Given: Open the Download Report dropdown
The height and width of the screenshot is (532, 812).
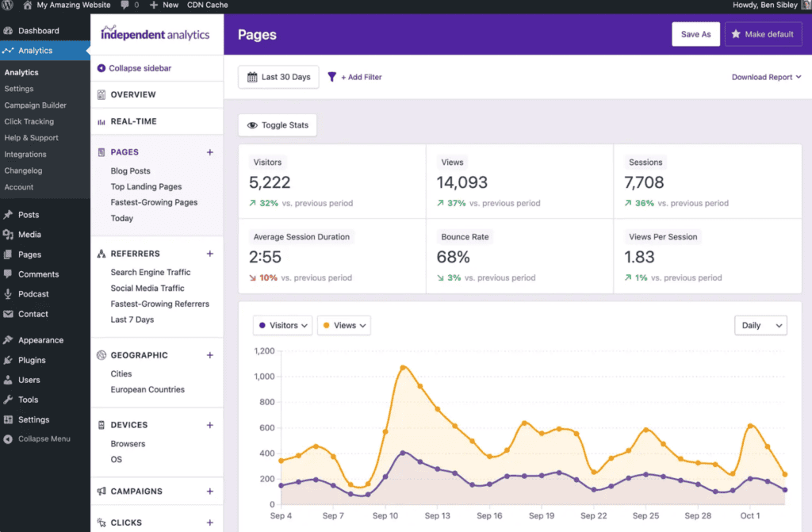Looking at the screenshot, I should point(764,77).
